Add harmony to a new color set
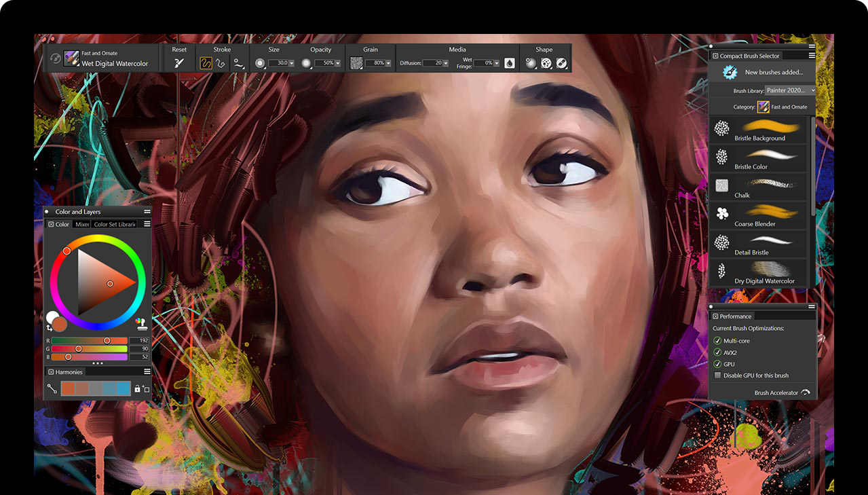The width and height of the screenshot is (868, 495). coord(145,389)
